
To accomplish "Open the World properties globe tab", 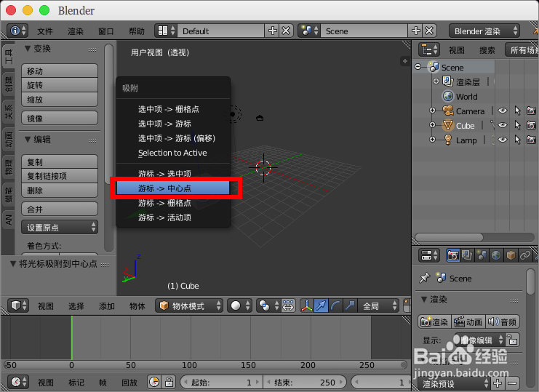I will point(495,255).
